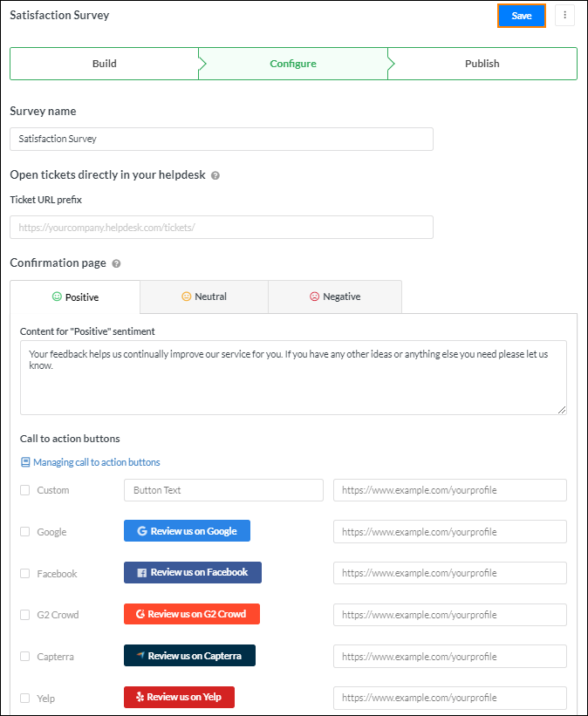Click the custom Button Text field
The image size is (588, 716).
223,490
